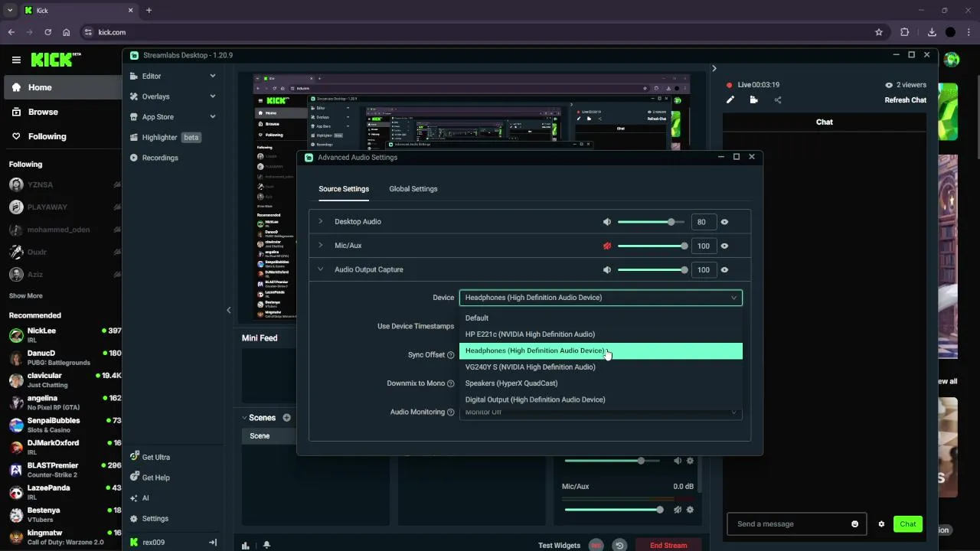980x551 pixels.
Task: Select Headphones (High Definition Audio Device) option
Action: coord(600,350)
